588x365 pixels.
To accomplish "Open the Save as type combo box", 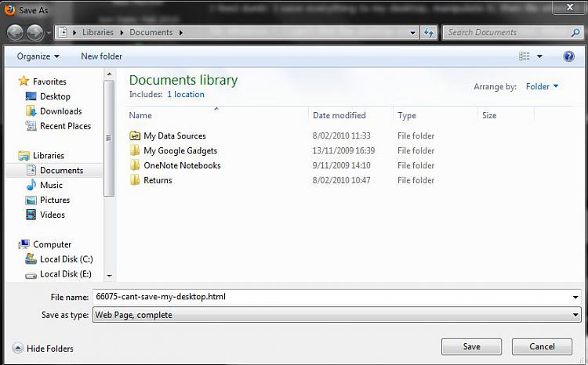I will [x=337, y=315].
